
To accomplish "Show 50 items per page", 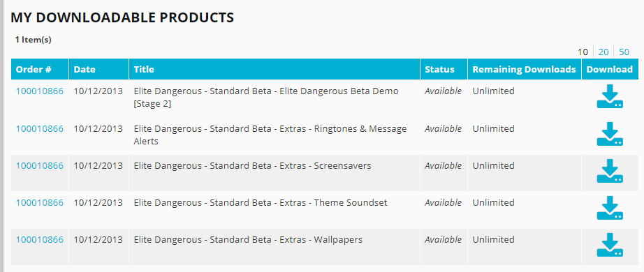I will click(624, 52).
